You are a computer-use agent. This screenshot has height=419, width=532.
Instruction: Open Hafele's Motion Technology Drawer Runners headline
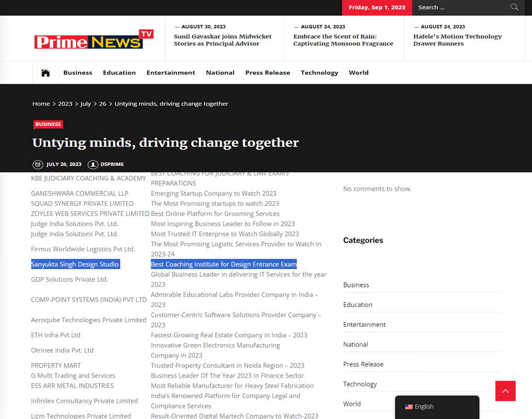(x=457, y=40)
